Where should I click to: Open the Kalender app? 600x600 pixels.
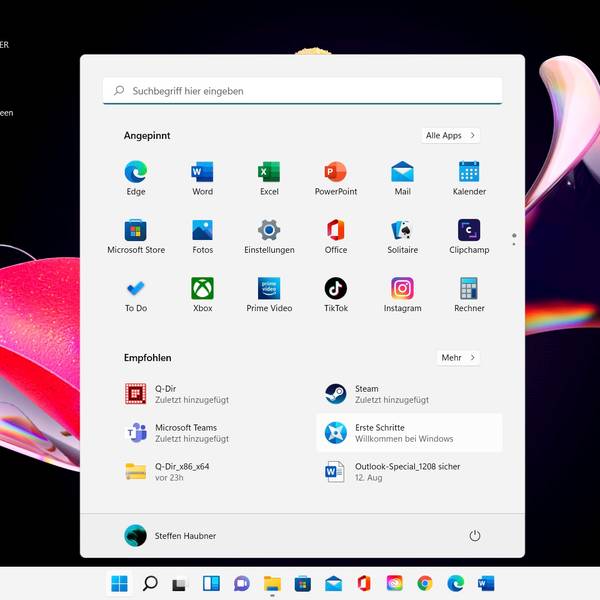pyautogui.click(x=469, y=178)
